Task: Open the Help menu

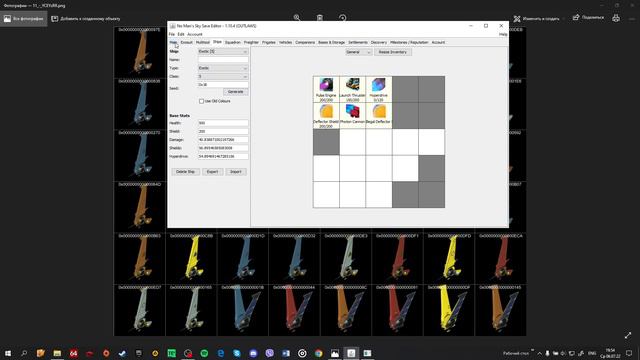Action: tap(503, 34)
